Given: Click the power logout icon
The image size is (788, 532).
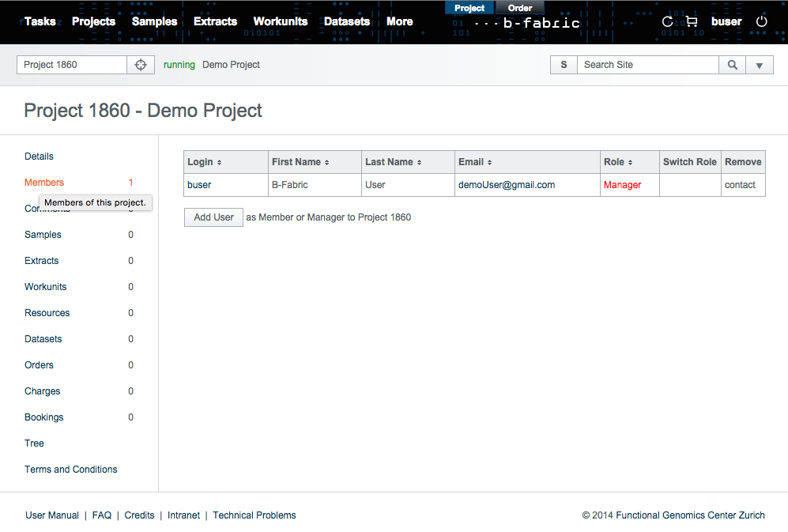Looking at the screenshot, I should (x=762, y=21).
